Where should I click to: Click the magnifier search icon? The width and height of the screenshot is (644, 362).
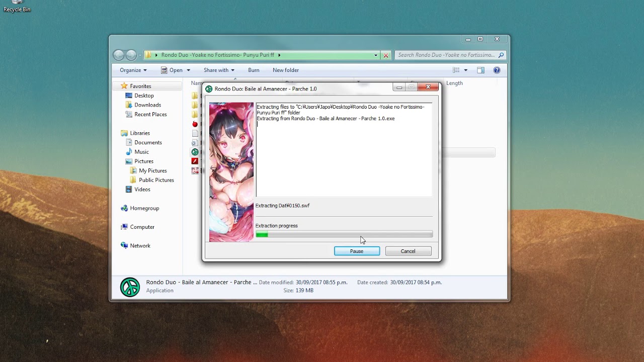tap(501, 55)
